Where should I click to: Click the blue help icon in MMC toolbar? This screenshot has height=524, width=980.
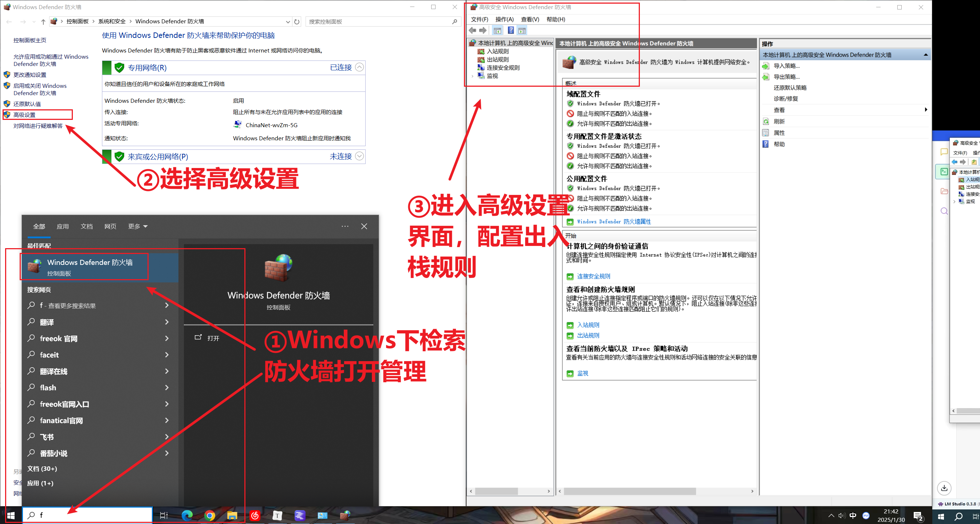[x=511, y=31]
